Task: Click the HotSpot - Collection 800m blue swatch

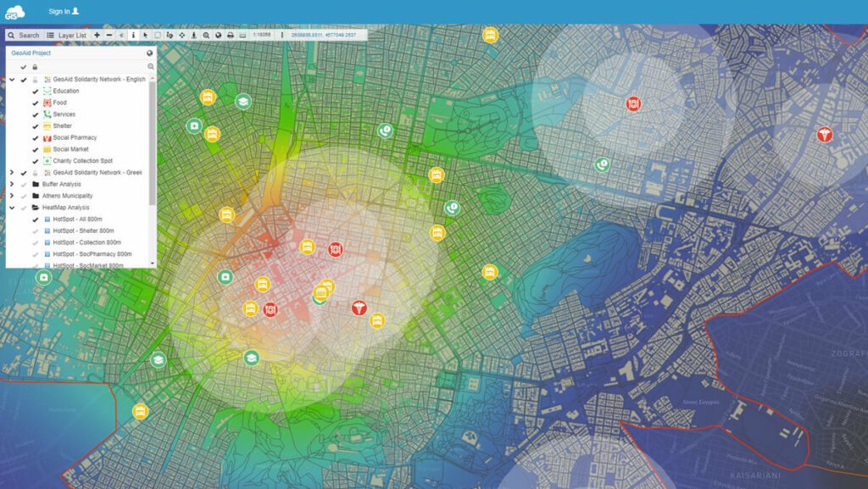Action: pos(47,242)
